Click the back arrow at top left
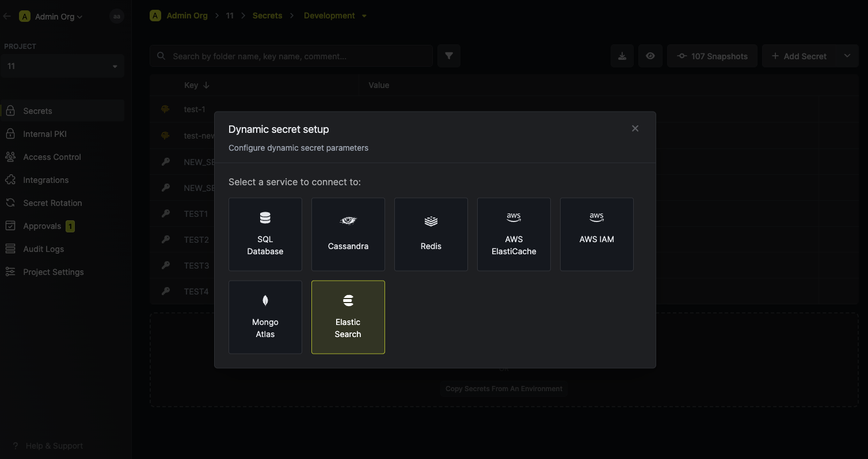 point(7,17)
